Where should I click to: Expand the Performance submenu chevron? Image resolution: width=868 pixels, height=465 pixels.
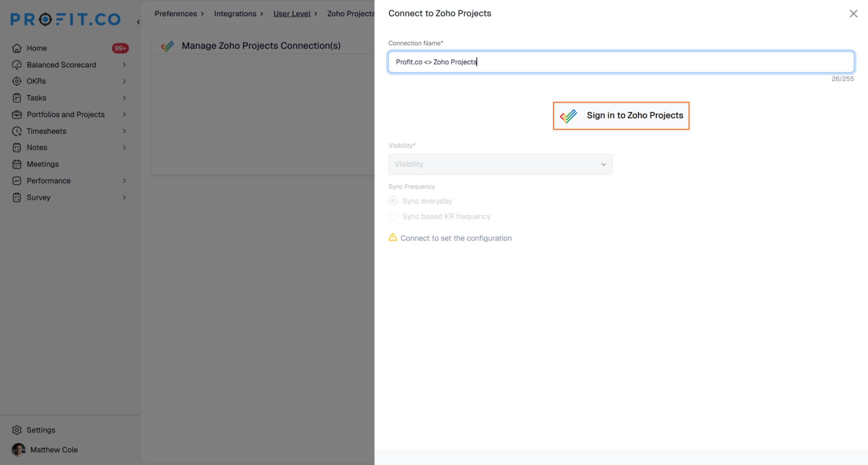coord(124,181)
